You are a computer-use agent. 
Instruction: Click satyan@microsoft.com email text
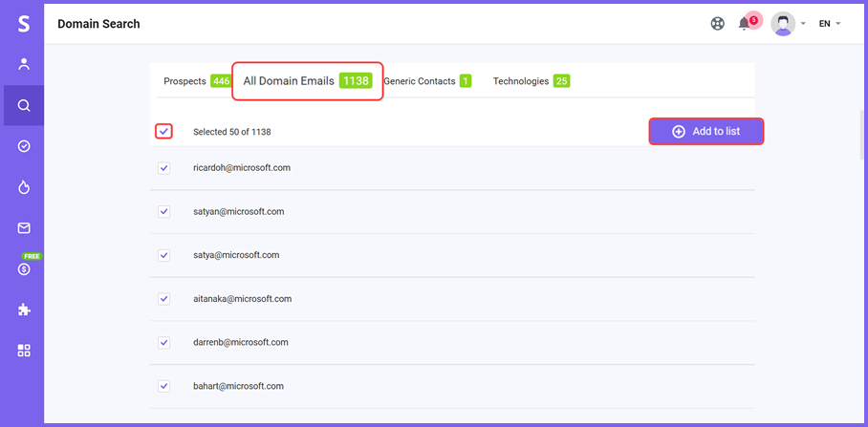click(239, 211)
